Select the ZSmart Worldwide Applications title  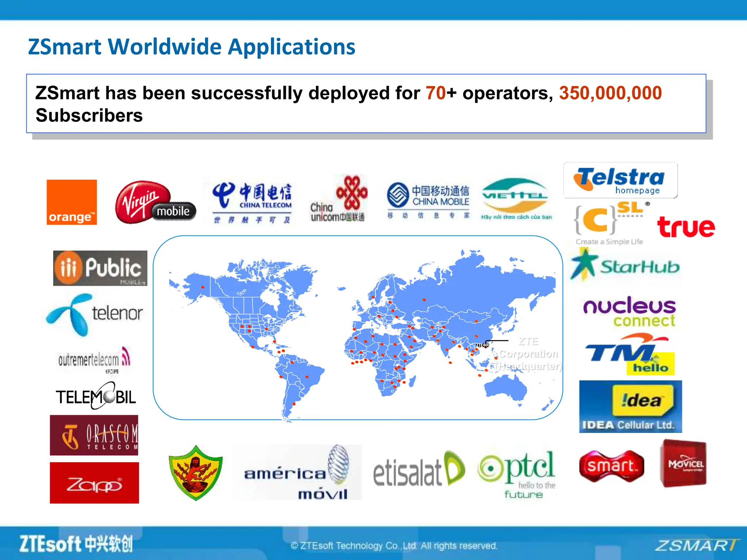click(192, 47)
